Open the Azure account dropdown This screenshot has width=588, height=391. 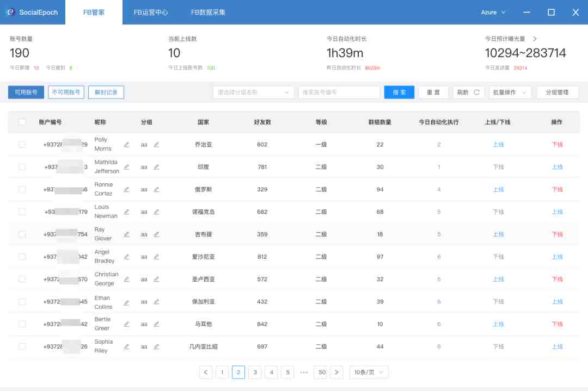tap(493, 13)
